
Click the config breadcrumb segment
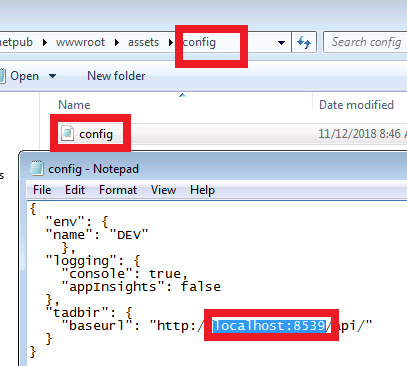pyautogui.click(x=199, y=42)
